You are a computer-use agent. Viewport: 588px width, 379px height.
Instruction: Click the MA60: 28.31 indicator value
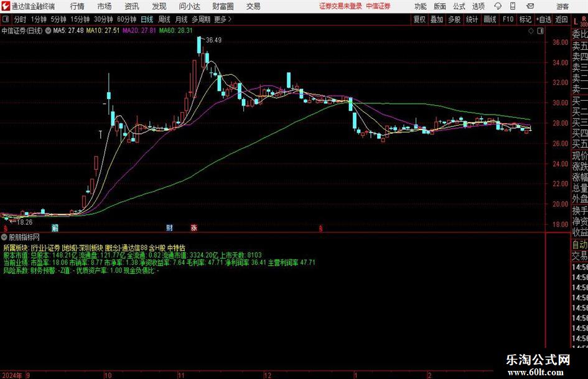pos(175,30)
